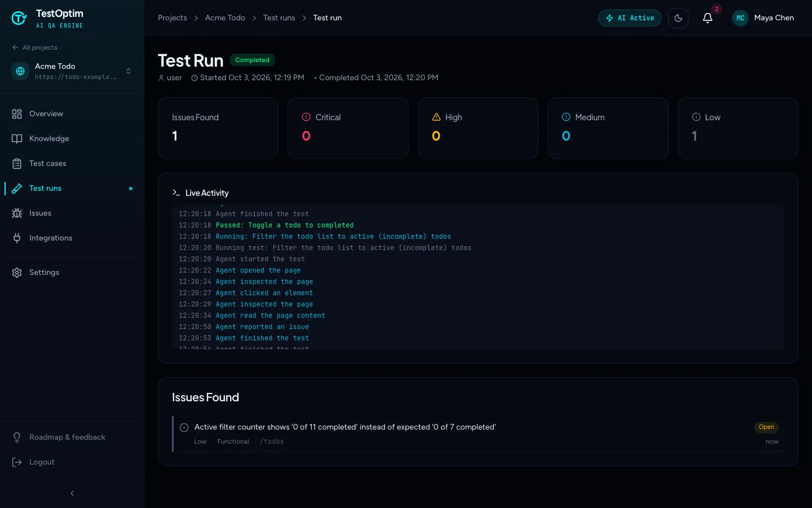The image size is (812, 508).
Task: Expand the Acme Todo project switcher
Action: tap(129, 71)
